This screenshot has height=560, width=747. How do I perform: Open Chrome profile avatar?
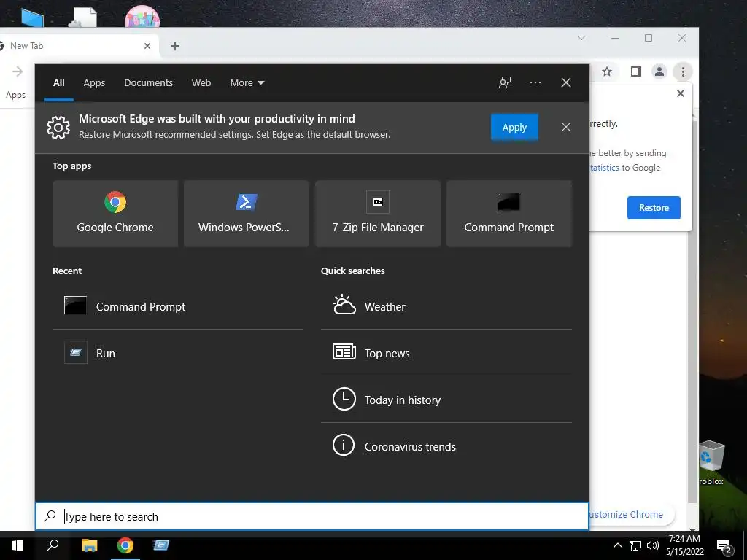click(x=659, y=71)
